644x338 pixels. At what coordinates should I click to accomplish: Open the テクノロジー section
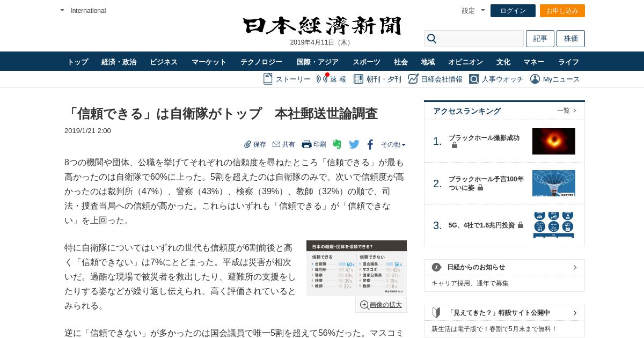tap(261, 62)
